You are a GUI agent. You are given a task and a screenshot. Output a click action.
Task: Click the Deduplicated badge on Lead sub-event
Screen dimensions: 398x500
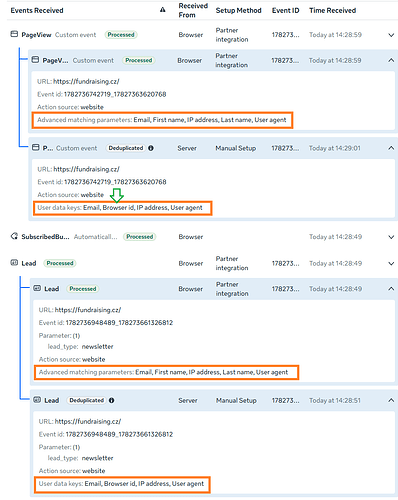tap(87, 400)
